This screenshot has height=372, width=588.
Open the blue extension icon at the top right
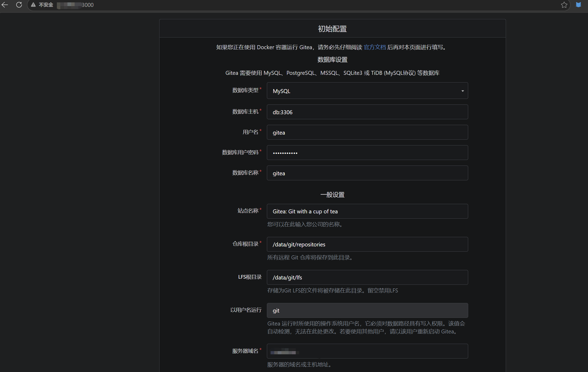(578, 5)
